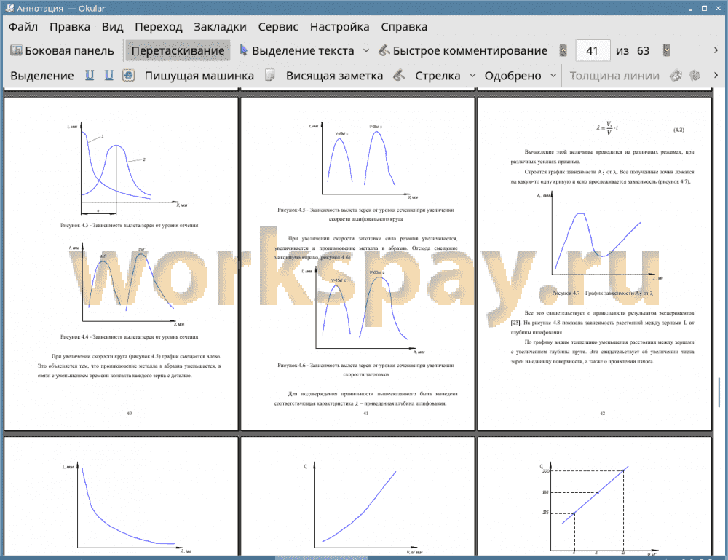Viewport: 728px width, 560px height.
Task: Open the Переход menu
Action: tap(158, 27)
